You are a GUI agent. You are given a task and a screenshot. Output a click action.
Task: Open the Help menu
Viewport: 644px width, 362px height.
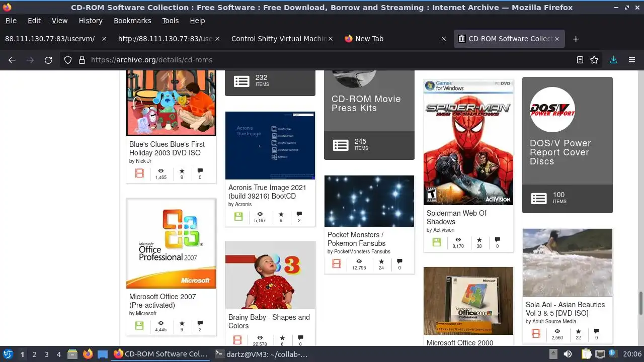[x=197, y=21]
